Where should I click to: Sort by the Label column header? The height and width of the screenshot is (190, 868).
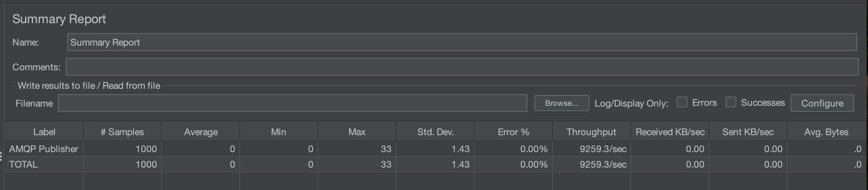coord(44,132)
